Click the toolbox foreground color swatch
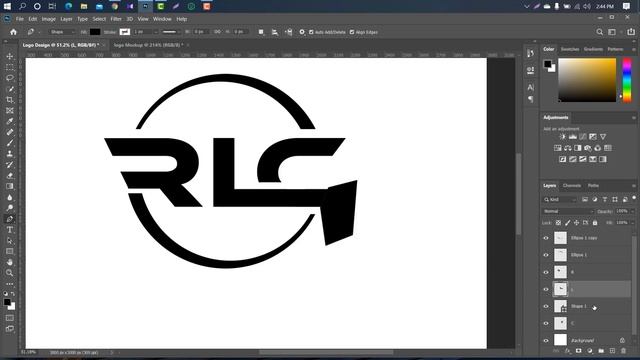Screen dimensions: 640x360 click(x=7, y=302)
